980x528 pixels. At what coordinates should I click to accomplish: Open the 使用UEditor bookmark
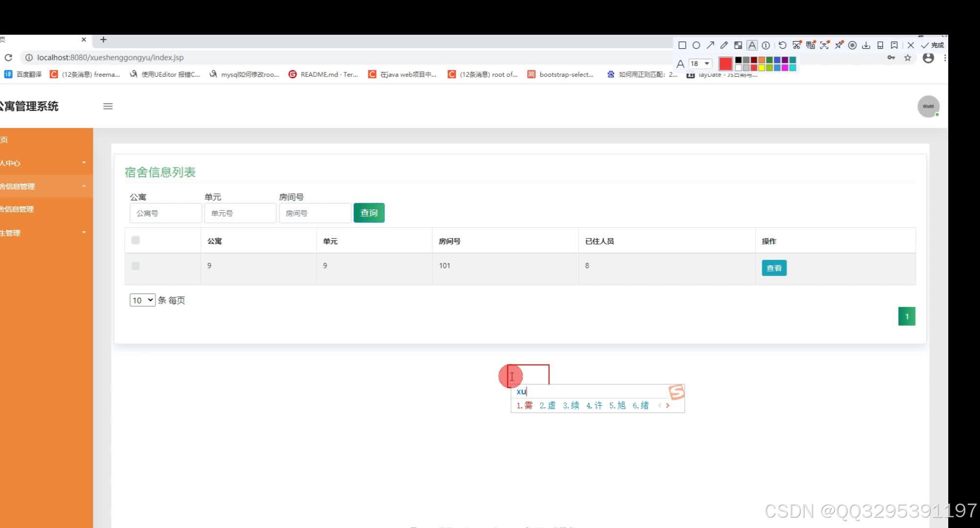165,74
